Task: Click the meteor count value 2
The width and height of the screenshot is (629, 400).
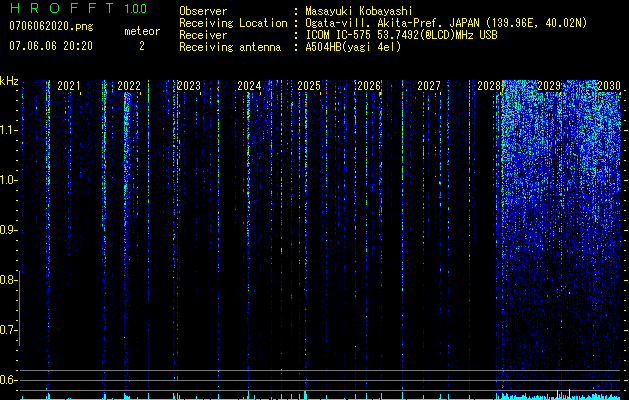Action: pos(142,46)
